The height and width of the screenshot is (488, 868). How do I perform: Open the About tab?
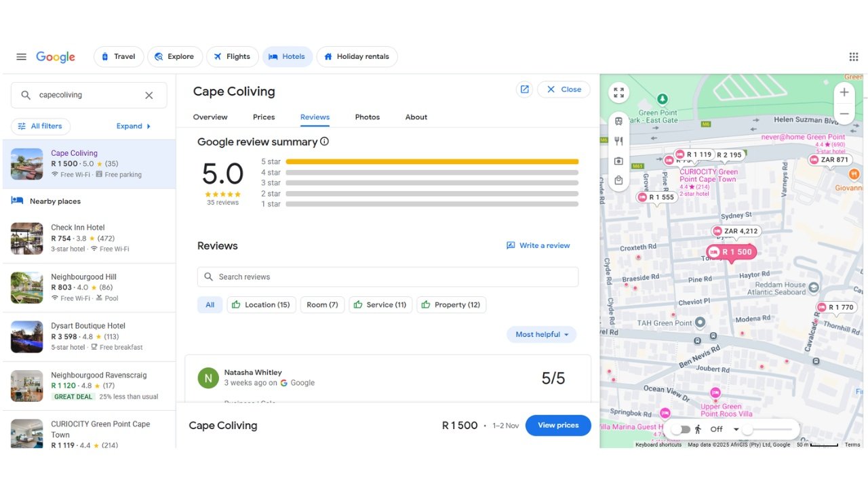416,117
